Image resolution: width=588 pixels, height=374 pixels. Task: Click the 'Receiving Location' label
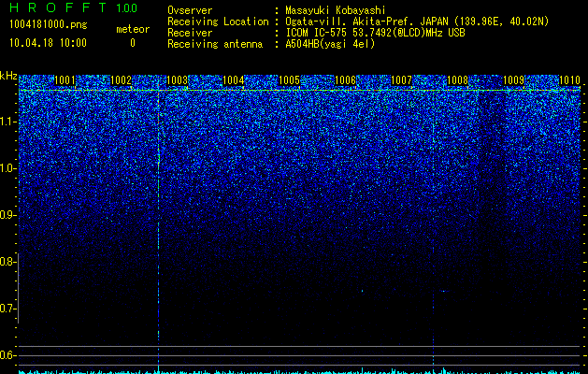(218, 22)
